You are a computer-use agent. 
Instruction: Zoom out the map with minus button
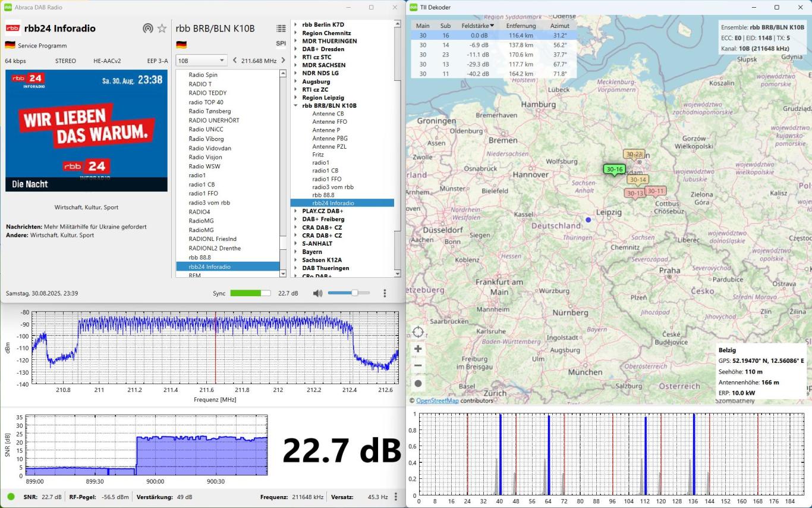[418, 366]
